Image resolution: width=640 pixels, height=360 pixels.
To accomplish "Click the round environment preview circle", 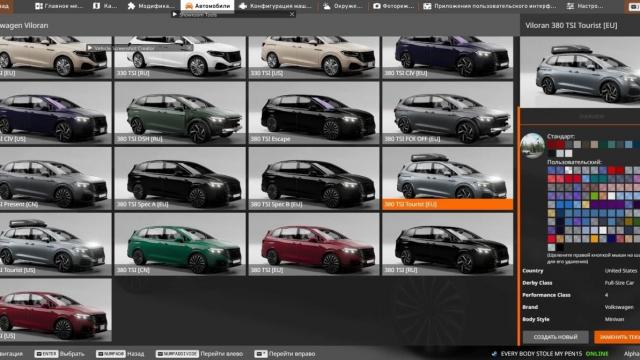I will 532,145.
